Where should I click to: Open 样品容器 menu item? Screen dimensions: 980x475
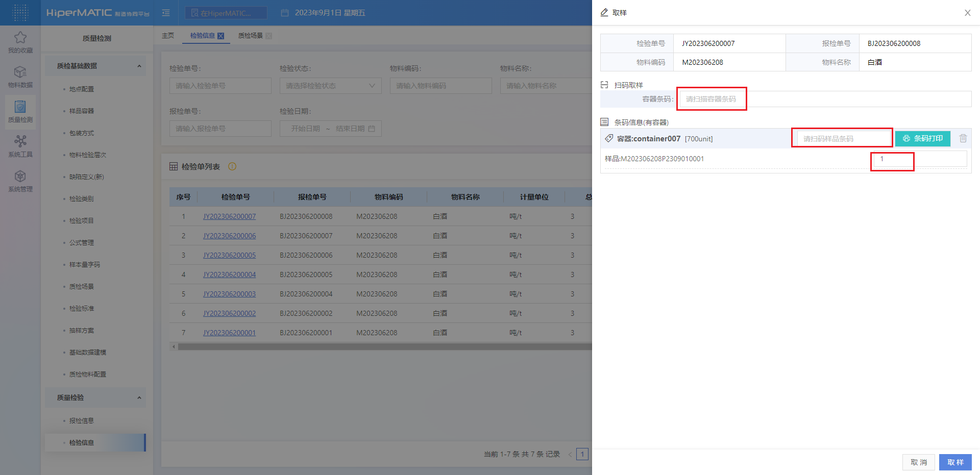[x=82, y=111]
